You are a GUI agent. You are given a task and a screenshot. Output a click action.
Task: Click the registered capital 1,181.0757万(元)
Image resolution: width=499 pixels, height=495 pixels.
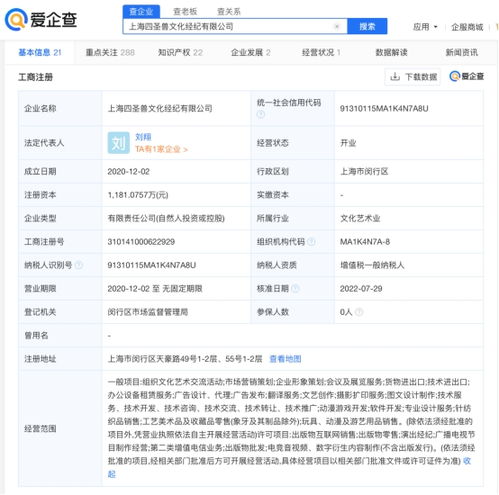[138, 195]
